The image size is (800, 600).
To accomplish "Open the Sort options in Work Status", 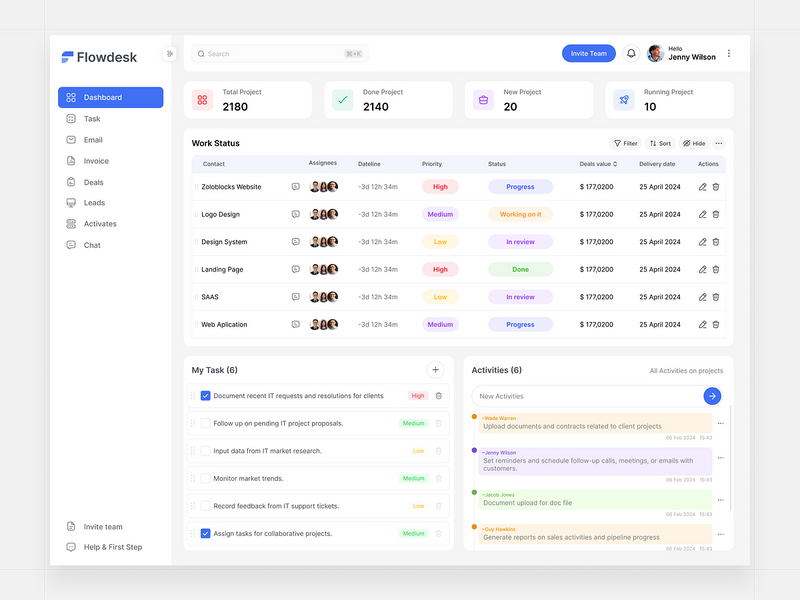I will tap(660, 143).
